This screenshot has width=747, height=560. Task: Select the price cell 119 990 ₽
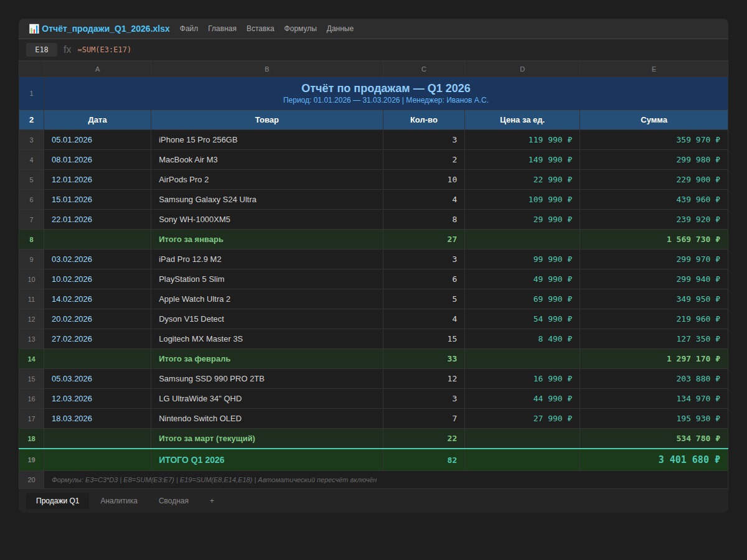(522, 140)
